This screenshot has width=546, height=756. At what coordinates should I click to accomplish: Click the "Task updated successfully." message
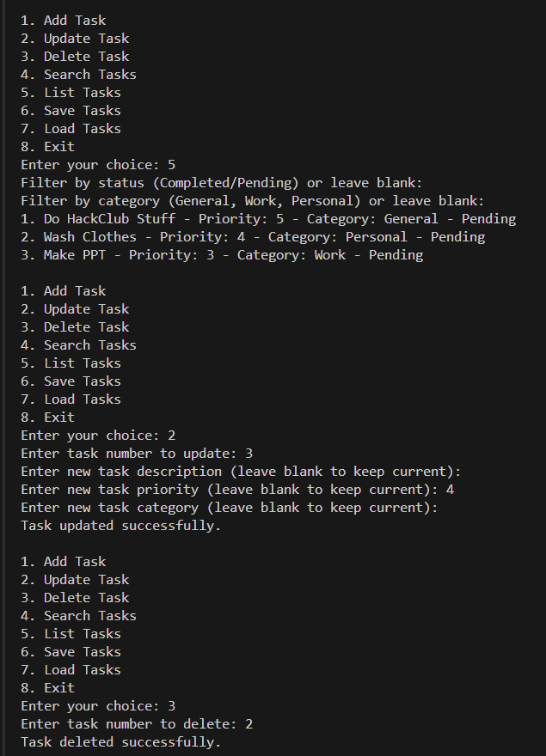121,526
